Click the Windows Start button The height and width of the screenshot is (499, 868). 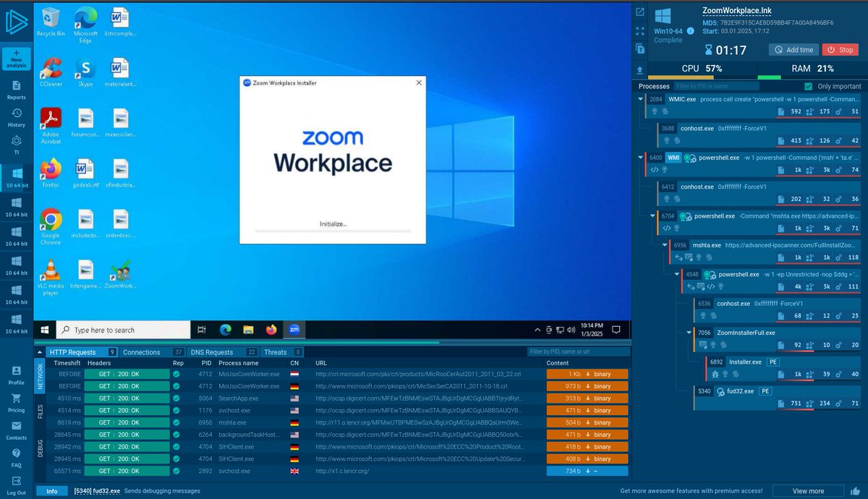[x=44, y=330]
